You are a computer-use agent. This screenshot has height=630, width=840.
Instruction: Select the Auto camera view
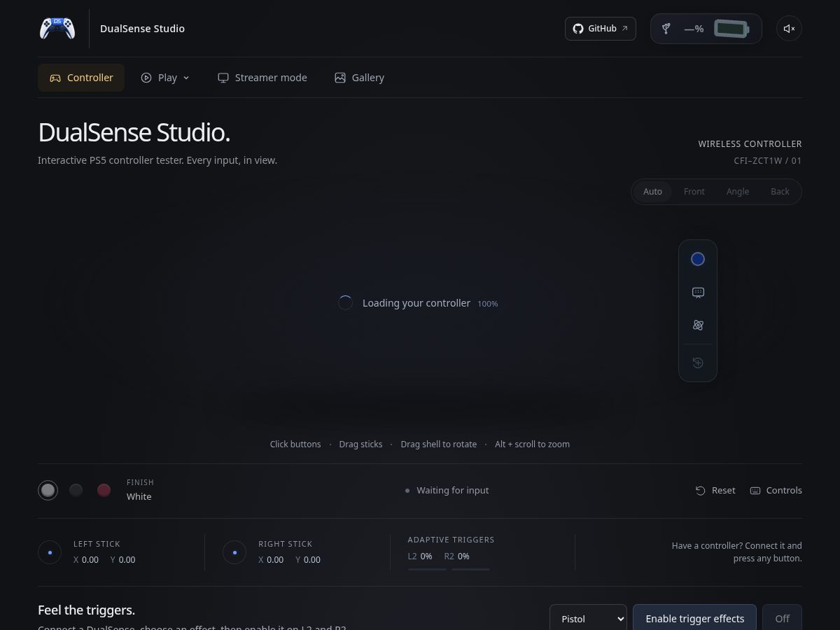coord(652,192)
